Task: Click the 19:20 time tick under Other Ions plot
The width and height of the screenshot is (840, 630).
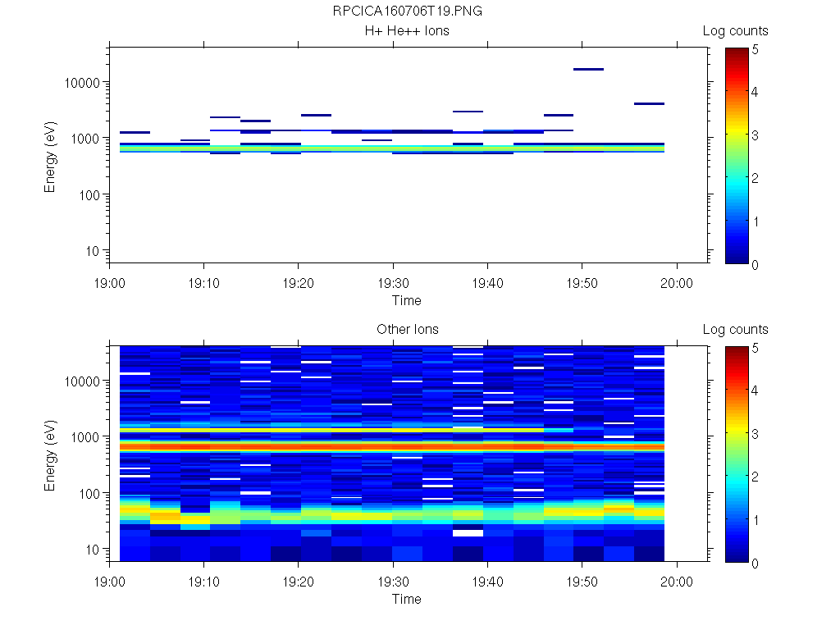Action: [299, 582]
